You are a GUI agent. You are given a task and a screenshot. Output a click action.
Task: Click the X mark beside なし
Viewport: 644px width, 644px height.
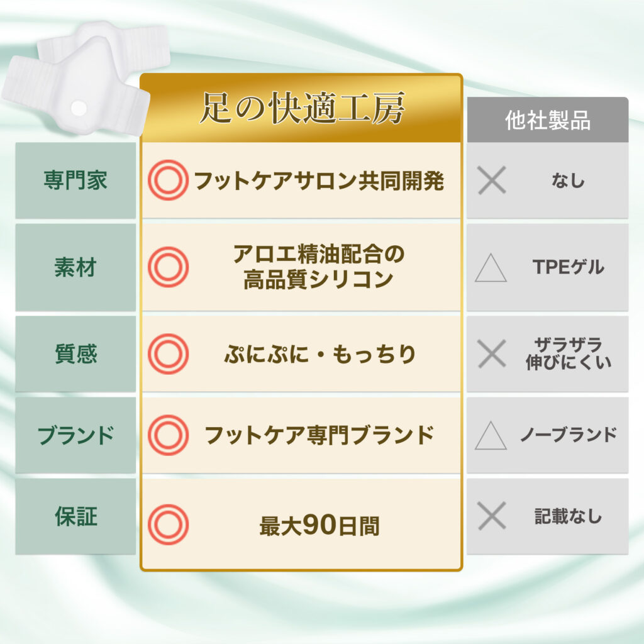(x=492, y=181)
